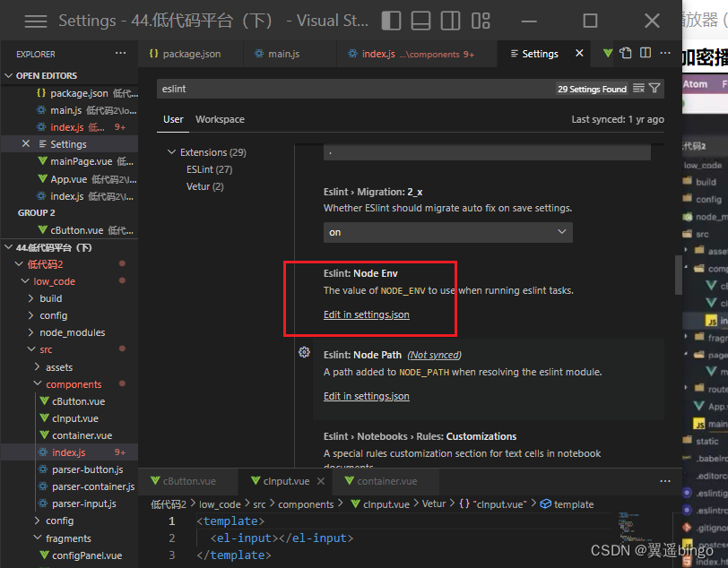Select the User settings scope tab
The image size is (728, 568).
[173, 119]
